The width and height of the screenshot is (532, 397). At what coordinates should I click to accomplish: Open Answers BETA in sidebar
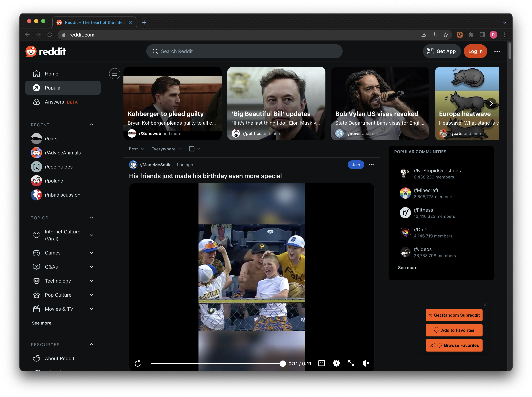coord(63,102)
